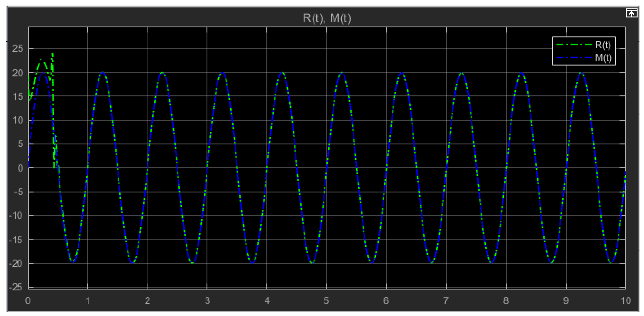Click y-axis label 25
The image size is (644, 316).
tap(18, 48)
